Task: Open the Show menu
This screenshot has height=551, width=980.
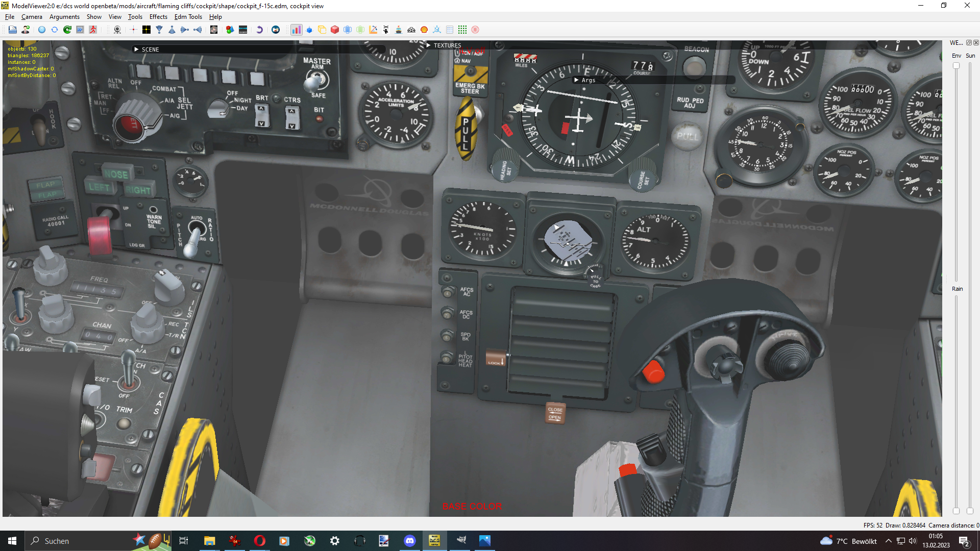Action: 94,17
